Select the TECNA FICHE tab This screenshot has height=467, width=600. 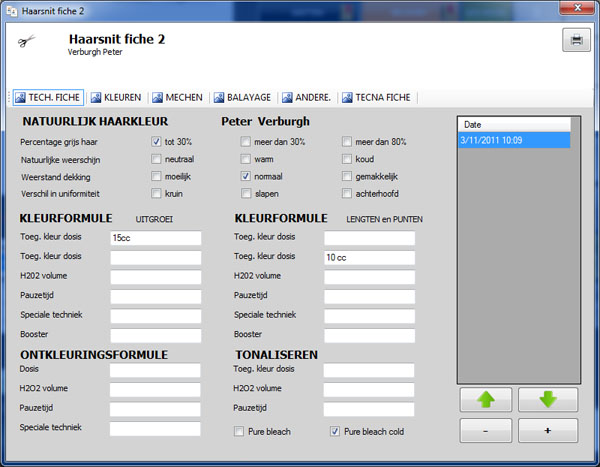[377, 98]
